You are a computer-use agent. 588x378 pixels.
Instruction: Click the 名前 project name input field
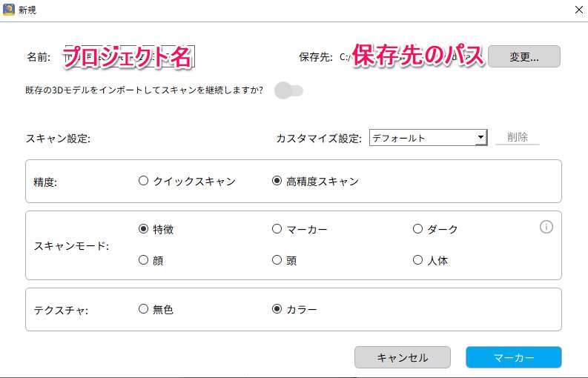pos(129,56)
